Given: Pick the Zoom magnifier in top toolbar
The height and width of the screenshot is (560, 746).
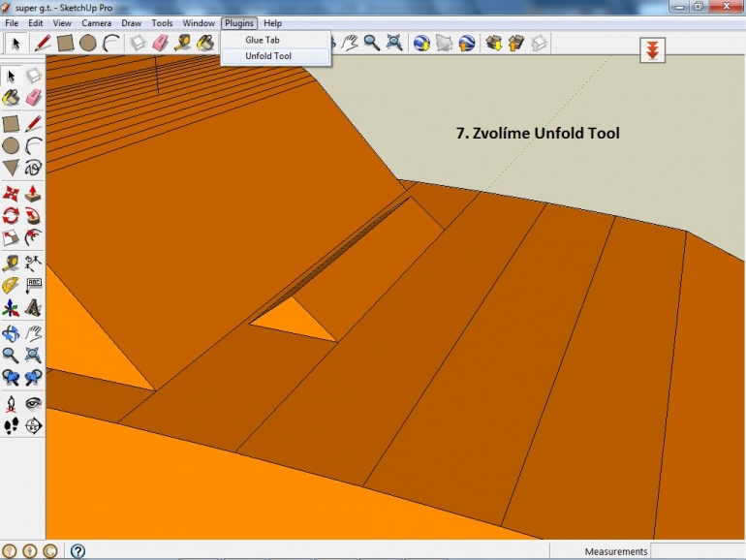Looking at the screenshot, I should coord(372,44).
